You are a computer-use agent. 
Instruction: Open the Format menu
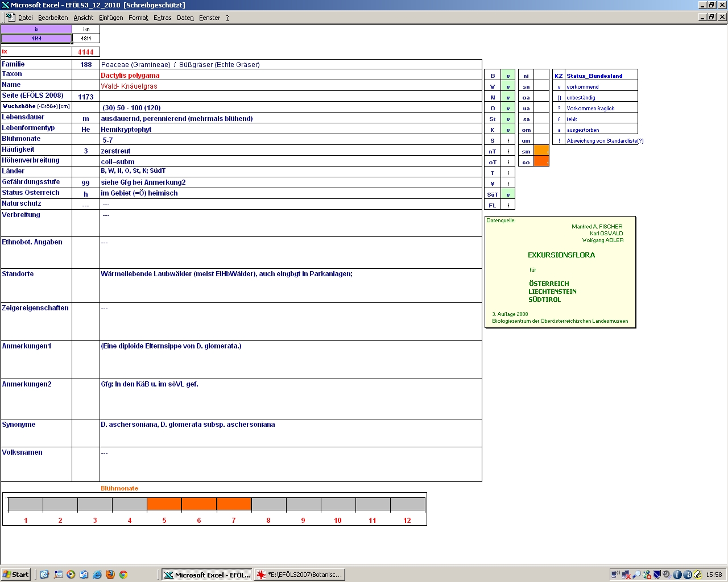[138, 18]
